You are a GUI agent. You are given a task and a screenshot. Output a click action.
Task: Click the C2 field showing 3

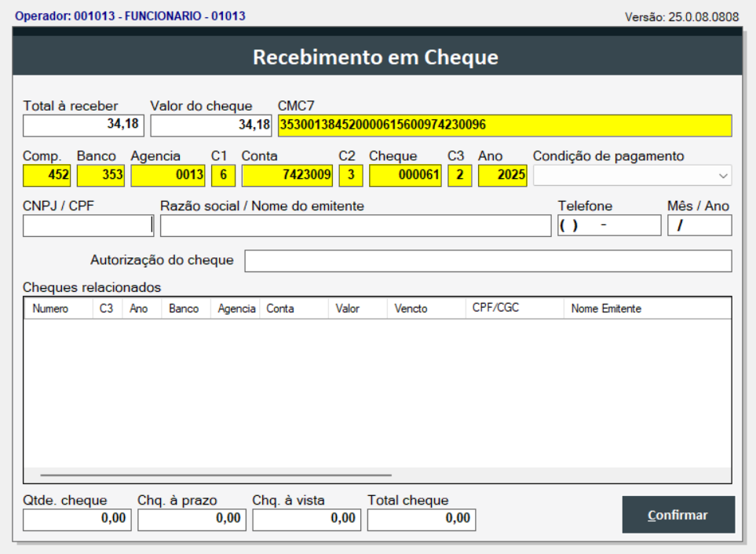351,175
